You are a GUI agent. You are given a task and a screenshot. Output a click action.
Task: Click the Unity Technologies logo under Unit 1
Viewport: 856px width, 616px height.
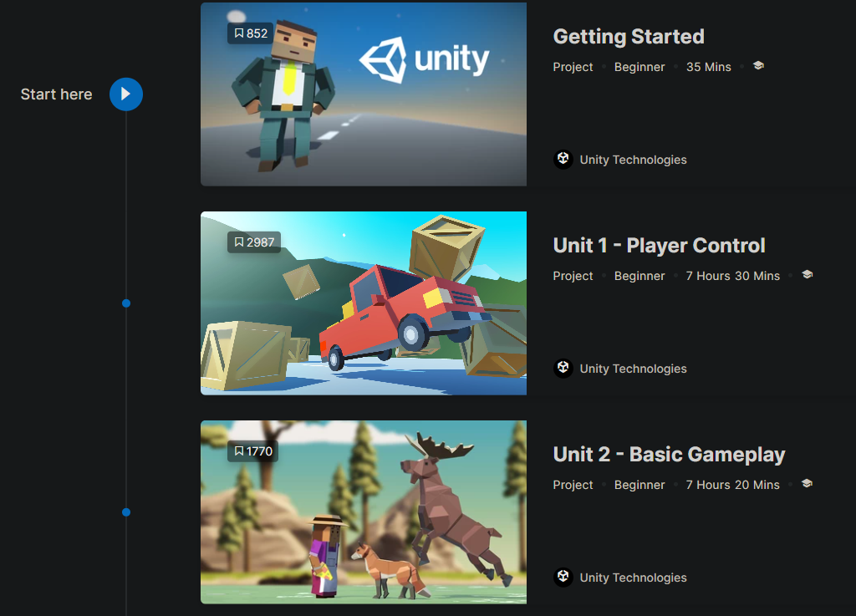click(563, 369)
